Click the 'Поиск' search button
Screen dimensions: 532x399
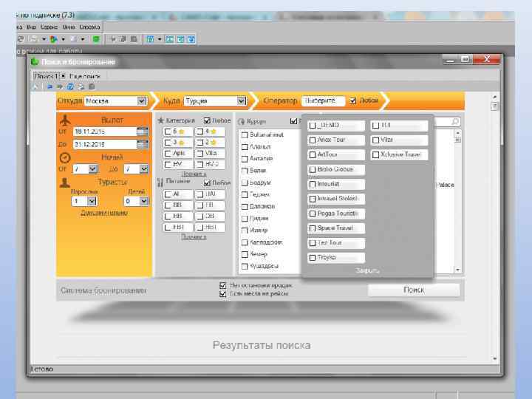click(414, 290)
